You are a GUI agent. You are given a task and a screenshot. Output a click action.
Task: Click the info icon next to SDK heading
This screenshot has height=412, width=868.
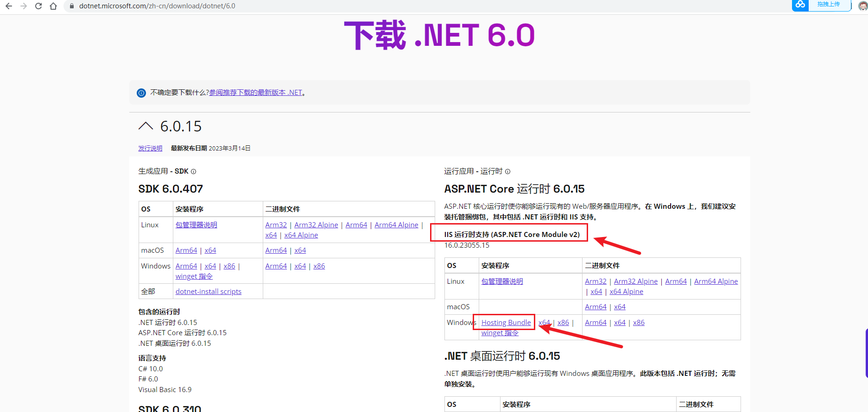coord(194,172)
